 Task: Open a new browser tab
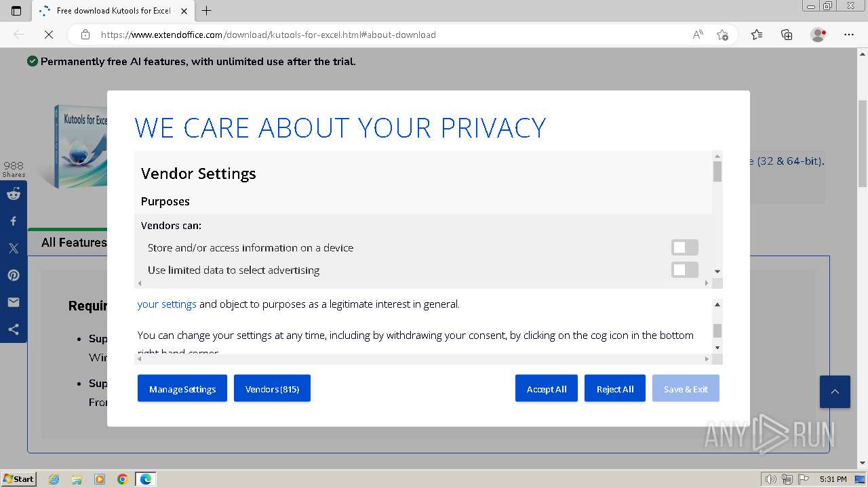click(x=207, y=11)
